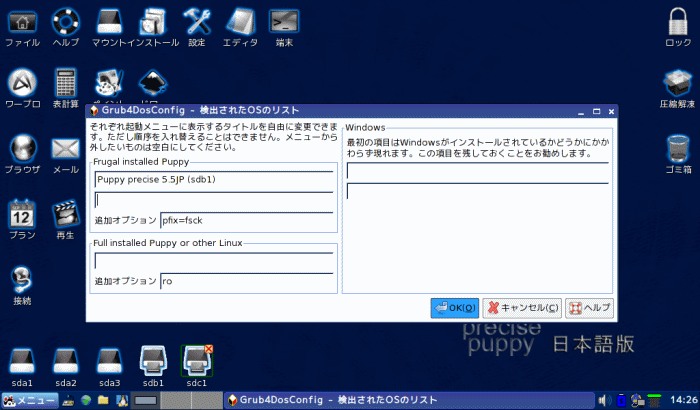The width and height of the screenshot is (700, 410).
Task: Minimize the Grub4DosConfig dialog
Action: [581, 111]
